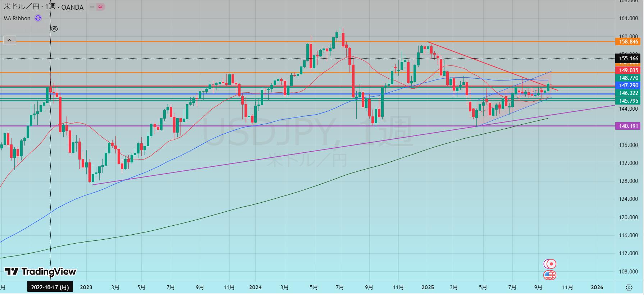Collapse the indicator legend with chevron
This screenshot has width=644, height=295.
[10, 40]
